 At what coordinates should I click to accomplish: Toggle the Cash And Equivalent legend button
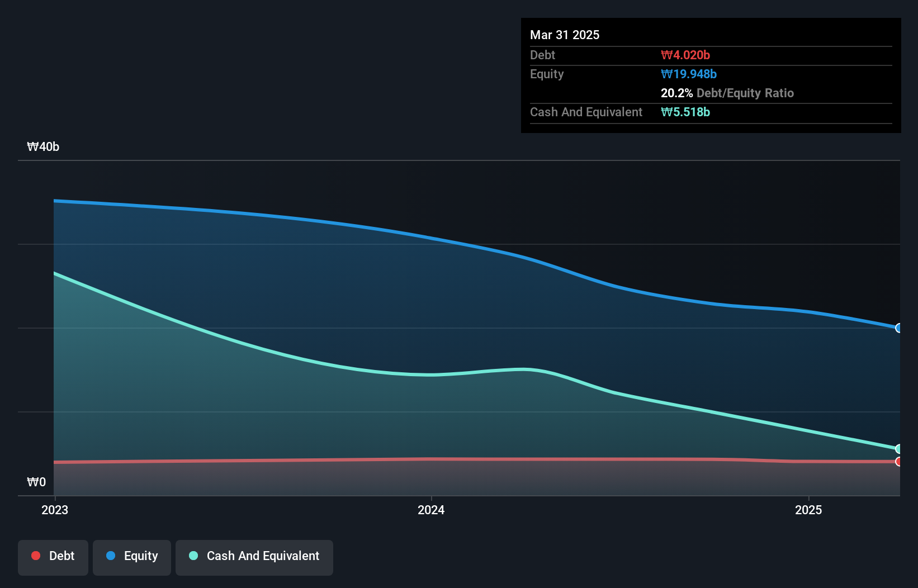coord(254,557)
